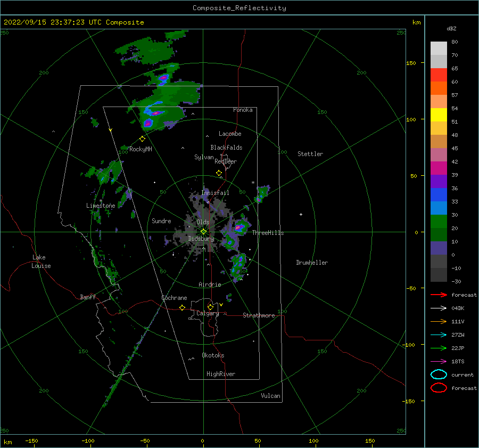Image resolution: width=479 pixels, height=448 pixels.
Task: Click the Okotoks town label
Action: 213,355
